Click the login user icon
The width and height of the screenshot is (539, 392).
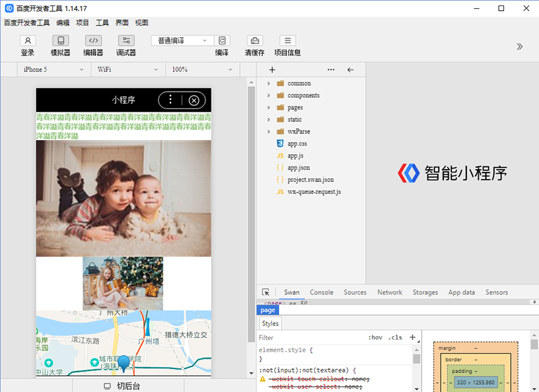tap(28, 40)
